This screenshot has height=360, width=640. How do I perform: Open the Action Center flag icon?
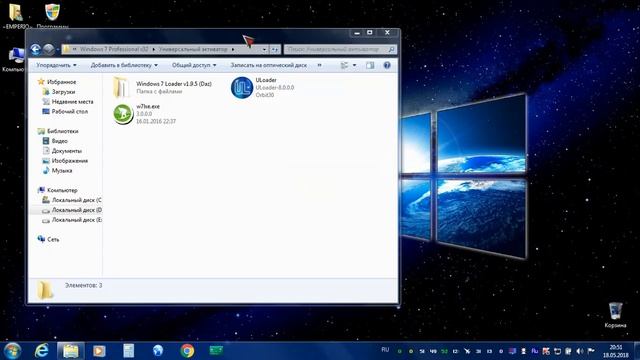(x=591, y=351)
